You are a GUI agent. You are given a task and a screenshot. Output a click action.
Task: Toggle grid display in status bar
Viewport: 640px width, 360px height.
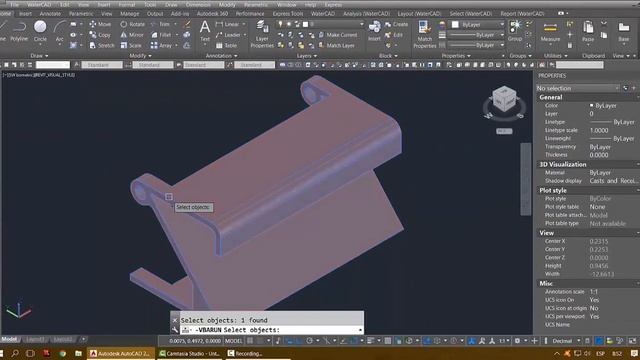(x=249, y=340)
